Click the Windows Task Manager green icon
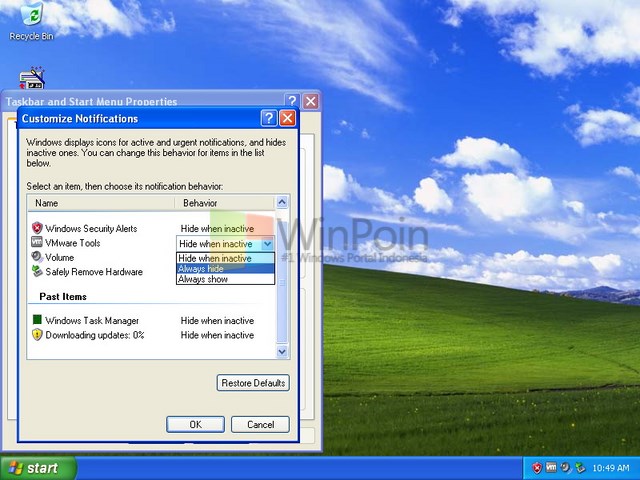 click(37, 320)
